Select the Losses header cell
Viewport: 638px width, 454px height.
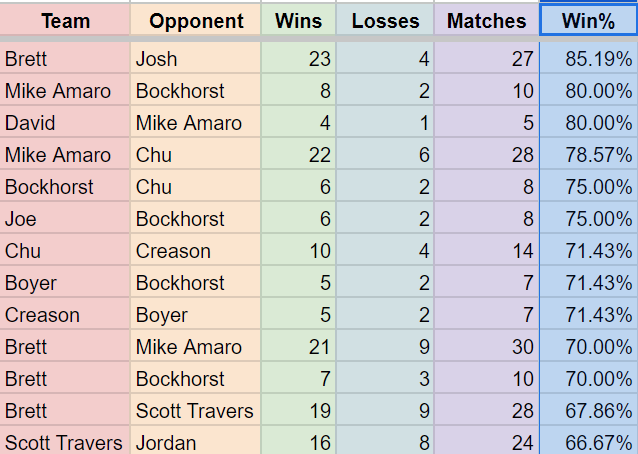point(385,20)
